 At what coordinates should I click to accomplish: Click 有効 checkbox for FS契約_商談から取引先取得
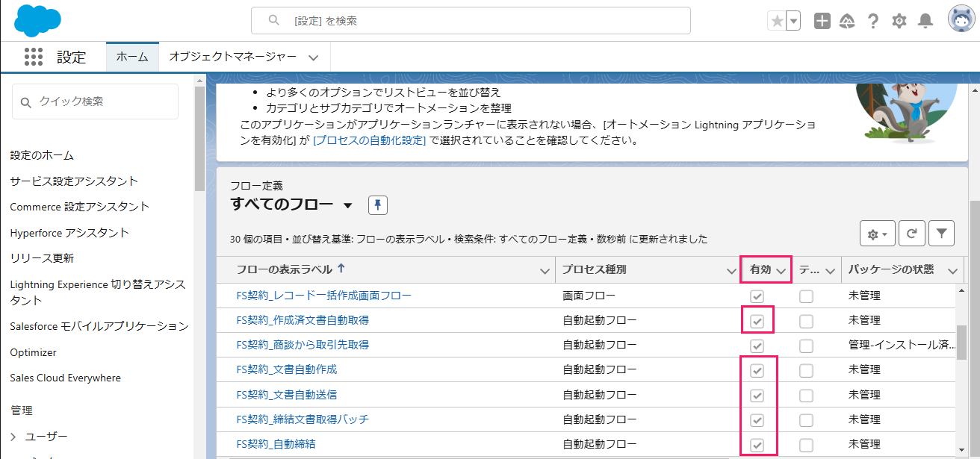click(757, 346)
